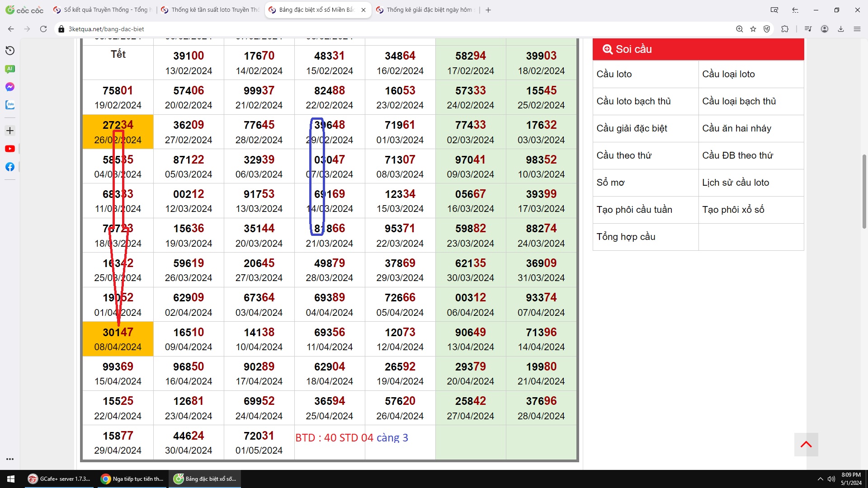Open the Messenger sidebar icon
Viewport: 868px width, 488px height.
pyautogui.click(x=10, y=87)
